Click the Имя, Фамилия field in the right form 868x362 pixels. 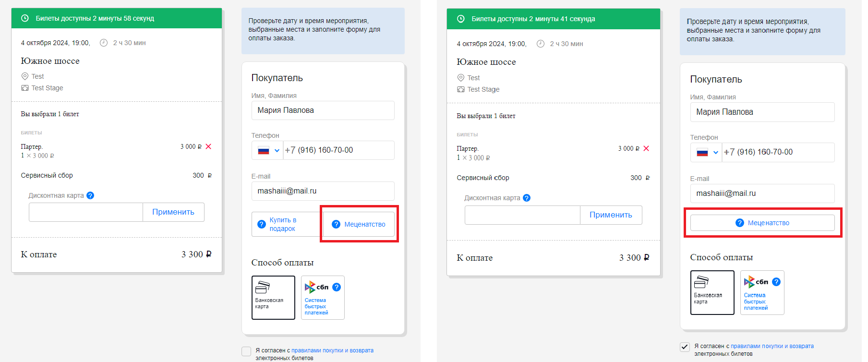[762, 112]
